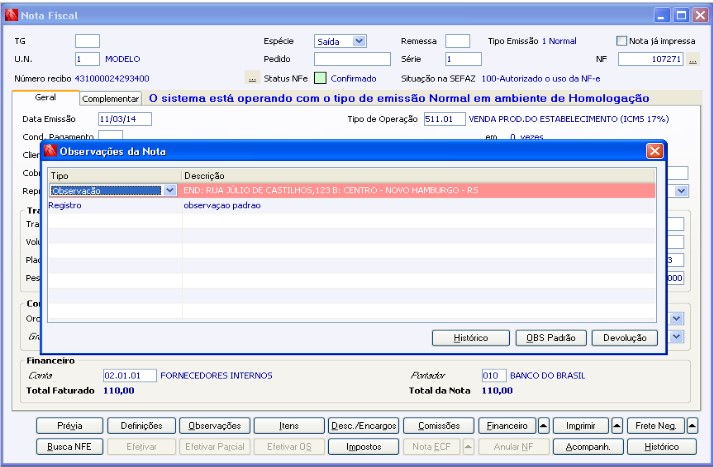This screenshot has width=713, height=467.
Task: Click the Tipo de Operação field 511.01
Action: coord(444,119)
